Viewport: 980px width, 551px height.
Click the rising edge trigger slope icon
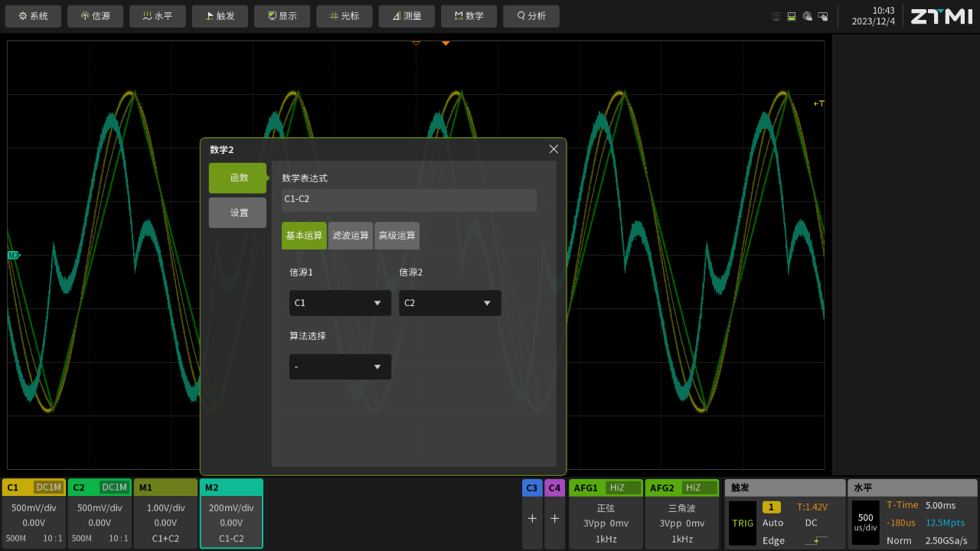click(816, 540)
